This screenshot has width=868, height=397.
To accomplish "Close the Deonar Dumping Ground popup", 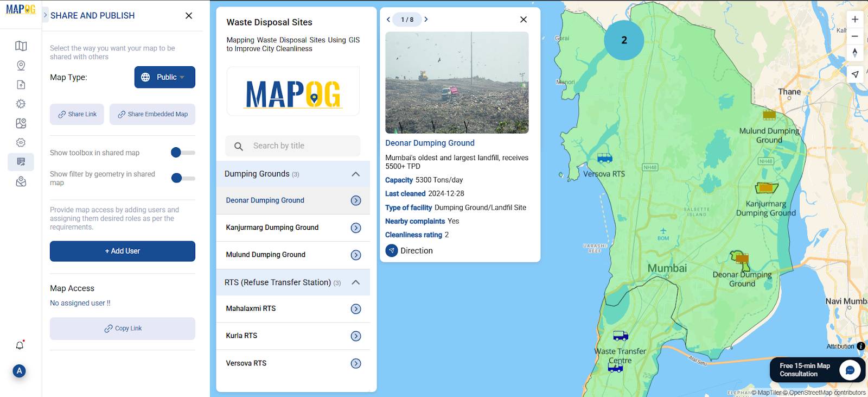I will coord(524,20).
